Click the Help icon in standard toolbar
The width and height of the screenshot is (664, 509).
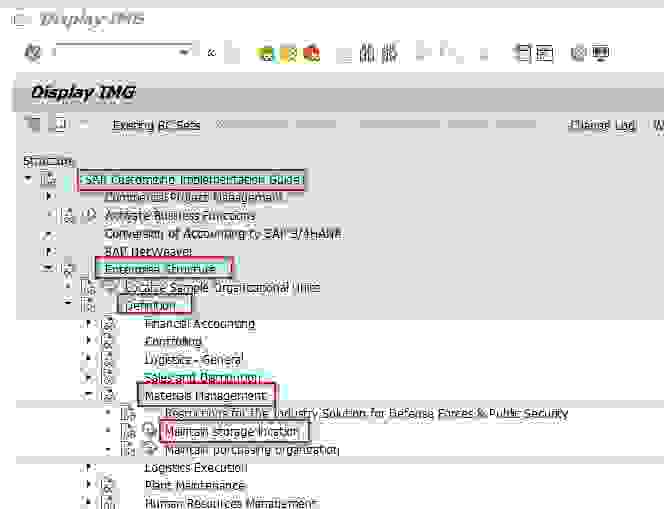pos(578,53)
